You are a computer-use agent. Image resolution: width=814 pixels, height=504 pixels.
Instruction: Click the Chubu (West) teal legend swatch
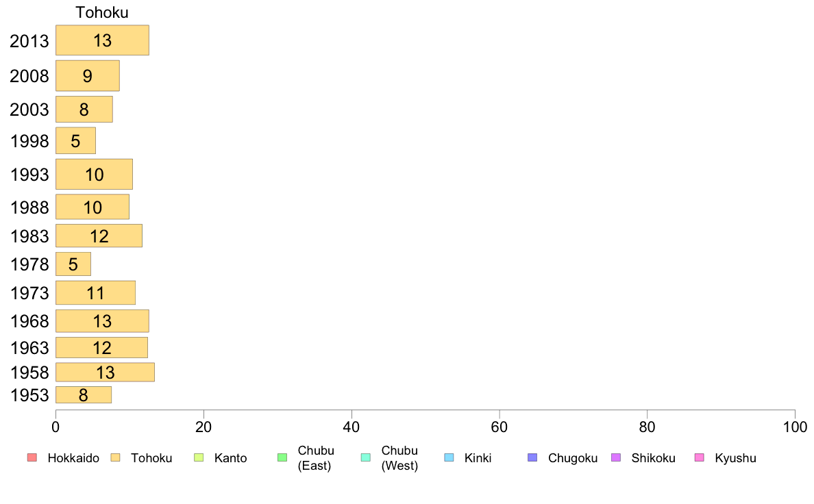pos(365,457)
